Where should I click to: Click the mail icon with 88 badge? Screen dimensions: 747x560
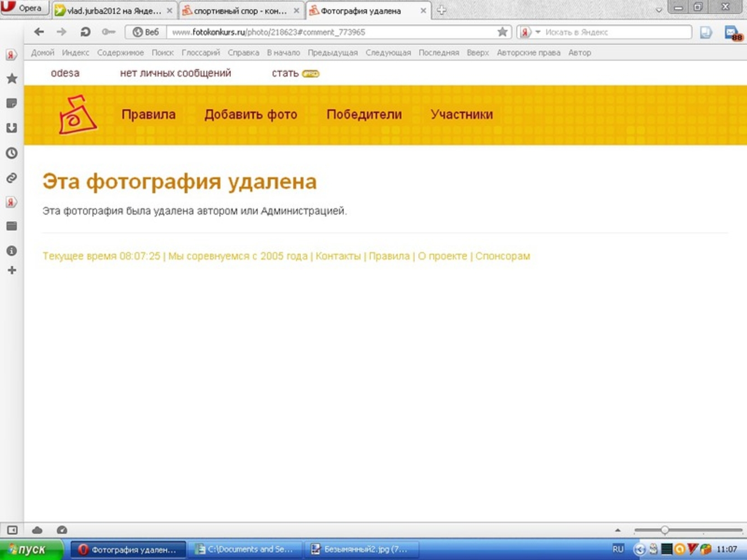tap(732, 32)
